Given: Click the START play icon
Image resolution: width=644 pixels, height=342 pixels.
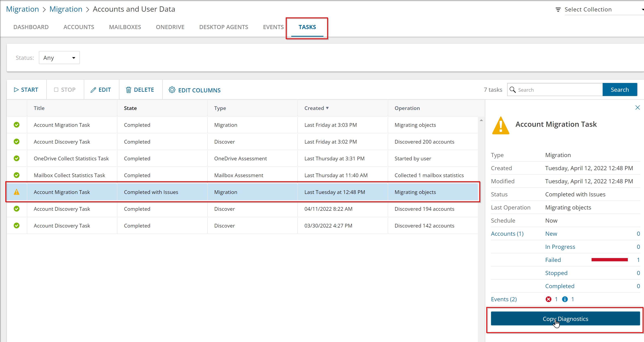Looking at the screenshot, I should click(x=16, y=90).
